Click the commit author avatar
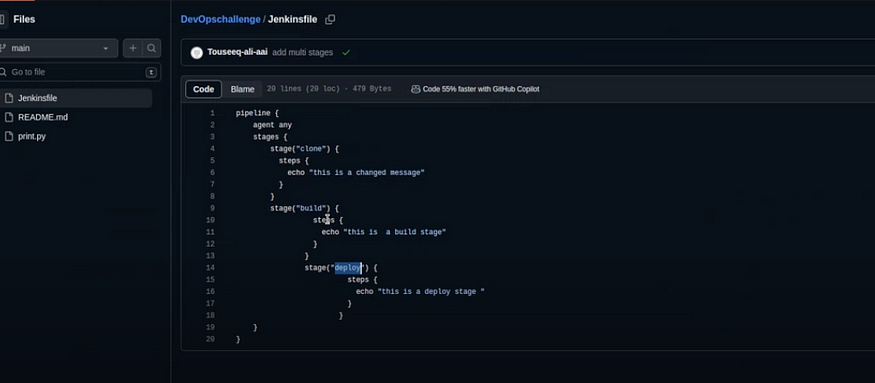Image resolution: width=875 pixels, height=383 pixels. tap(196, 52)
